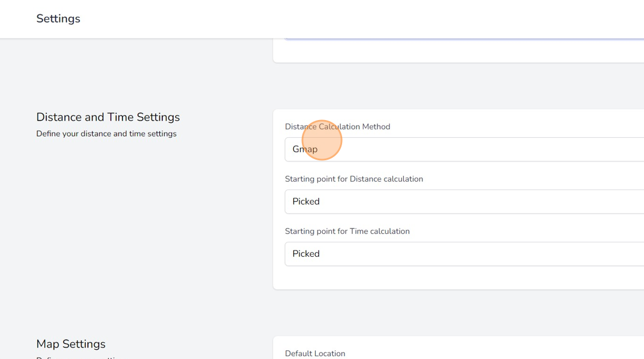Image resolution: width=644 pixels, height=359 pixels.
Task: Open the Distance Calculation Method dropdown
Action: [x=460, y=149]
